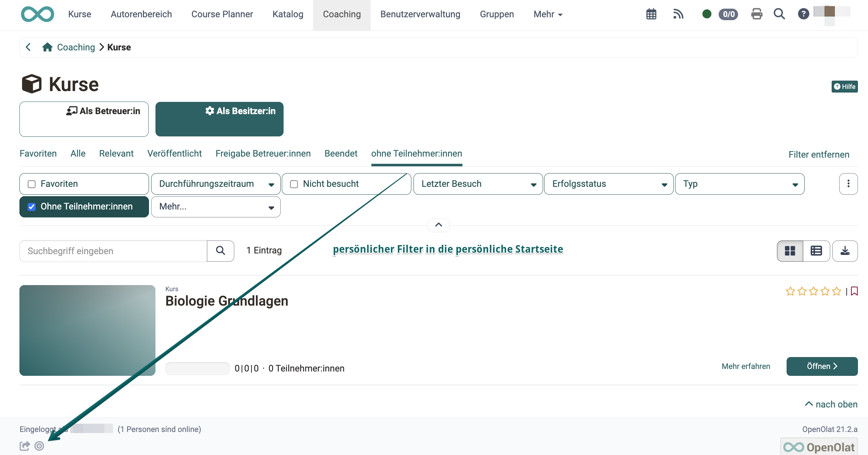Select the Als Besitzer:in role toggle
Viewport: 868px width, 455px height.
[x=220, y=119]
